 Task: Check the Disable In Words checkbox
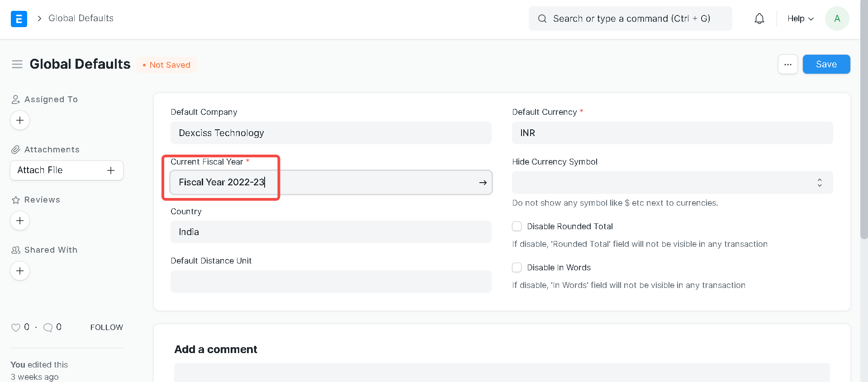[x=517, y=268]
